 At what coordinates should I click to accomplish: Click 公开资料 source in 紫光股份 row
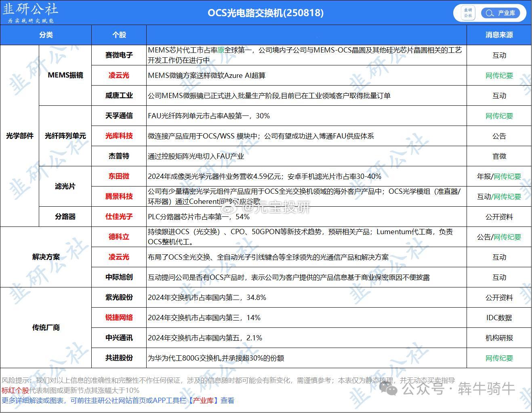[x=499, y=298]
